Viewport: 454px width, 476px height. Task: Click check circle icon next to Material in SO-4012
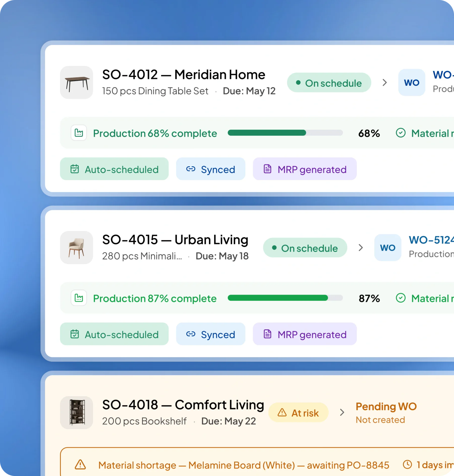click(401, 133)
